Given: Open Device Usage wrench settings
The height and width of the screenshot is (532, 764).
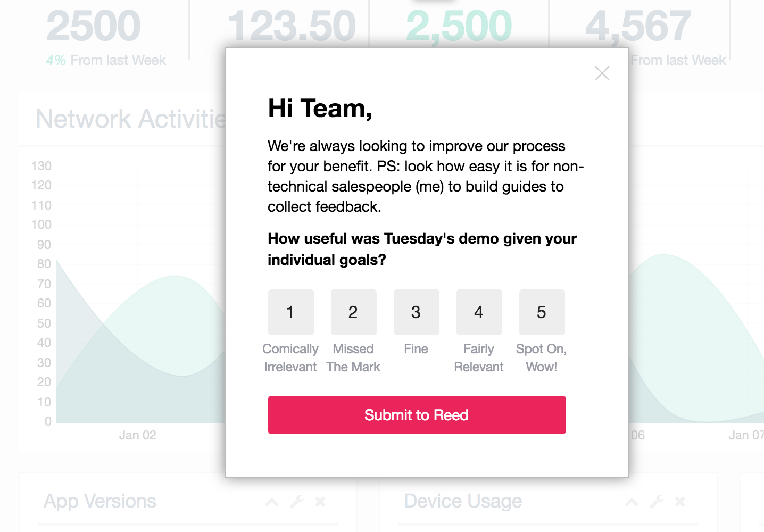Looking at the screenshot, I should point(656,502).
